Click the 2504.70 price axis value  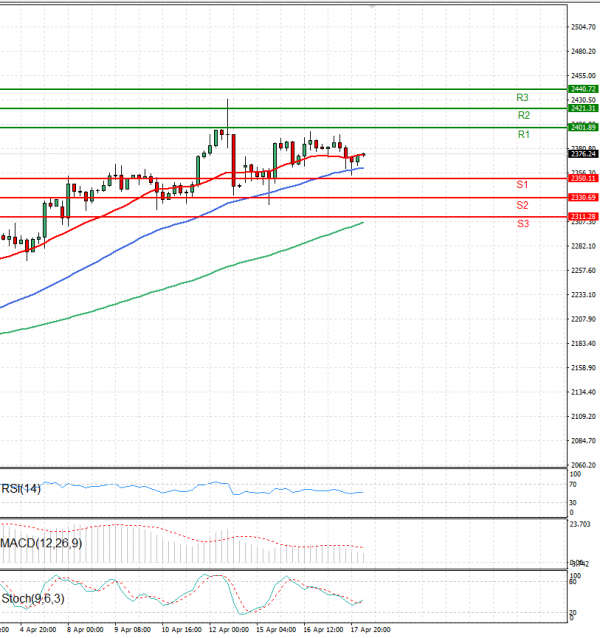[x=583, y=27]
